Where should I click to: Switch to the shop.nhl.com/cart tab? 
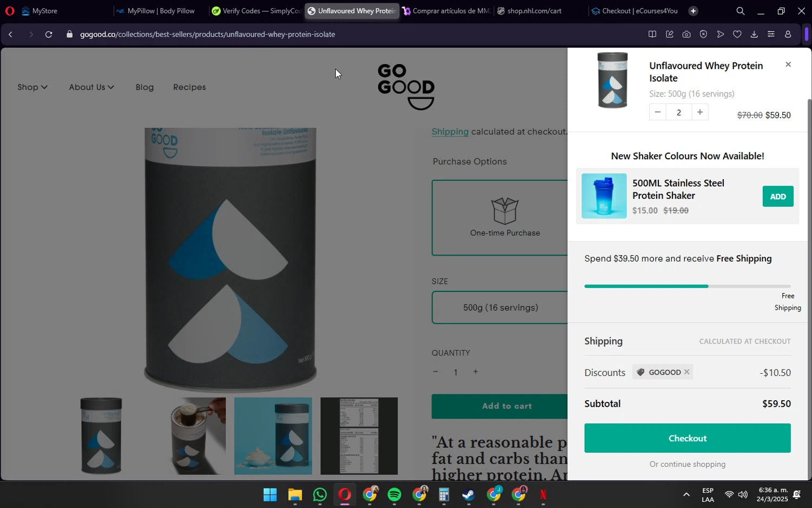tap(541, 11)
